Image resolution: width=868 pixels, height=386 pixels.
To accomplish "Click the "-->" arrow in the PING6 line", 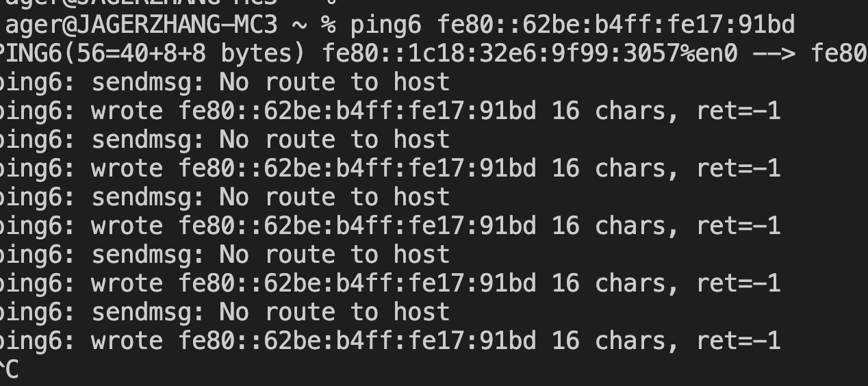I will pos(774,53).
